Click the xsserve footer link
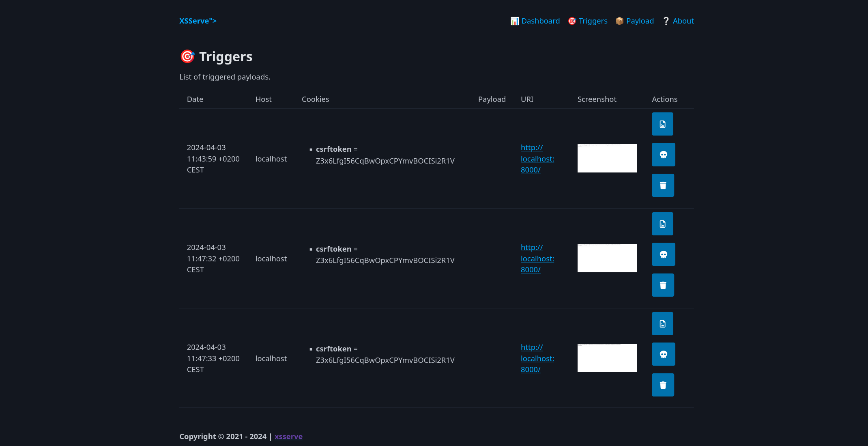The image size is (868, 446). tap(288, 436)
